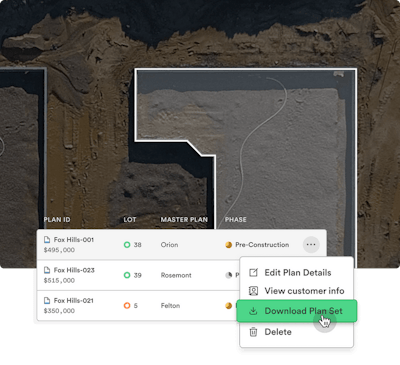The width and height of the screenshot is (400, 365).
Task: Open the three-dot menu for Fox Hills-001
Action: tap(311, 245)
